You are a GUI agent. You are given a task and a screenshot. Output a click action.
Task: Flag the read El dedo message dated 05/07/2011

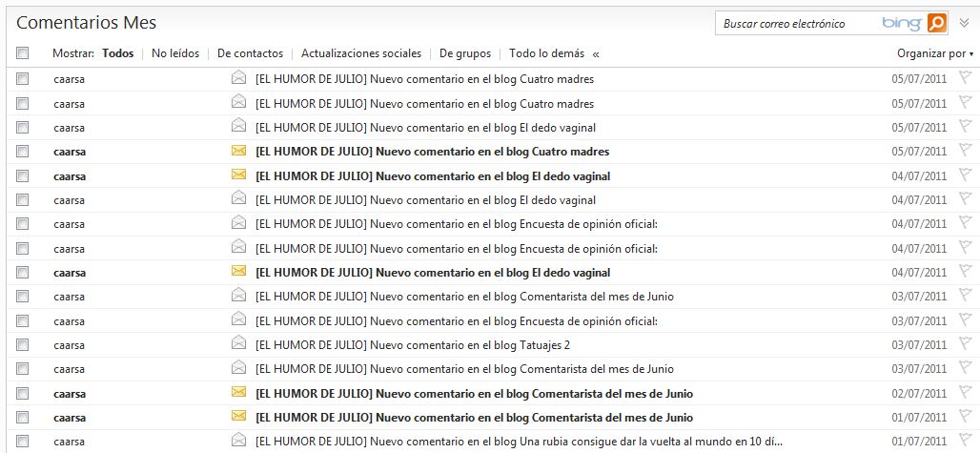click(966, 127)
